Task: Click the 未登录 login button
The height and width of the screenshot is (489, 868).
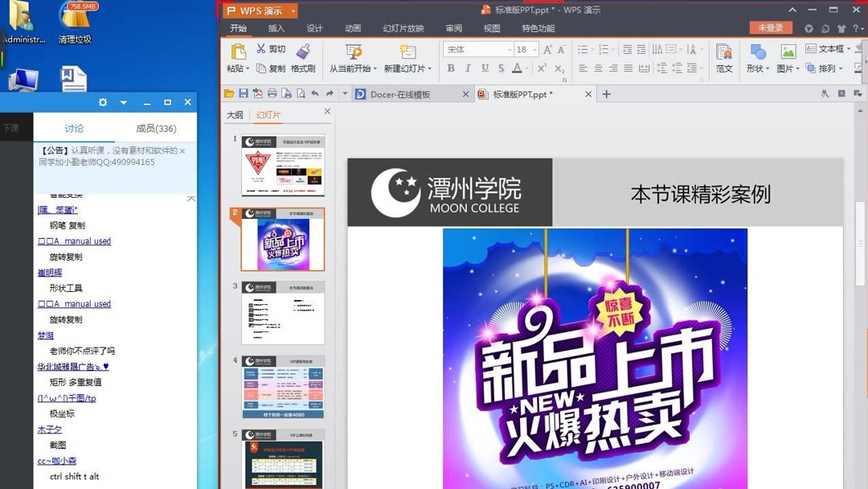Action: tap(770, 27)
